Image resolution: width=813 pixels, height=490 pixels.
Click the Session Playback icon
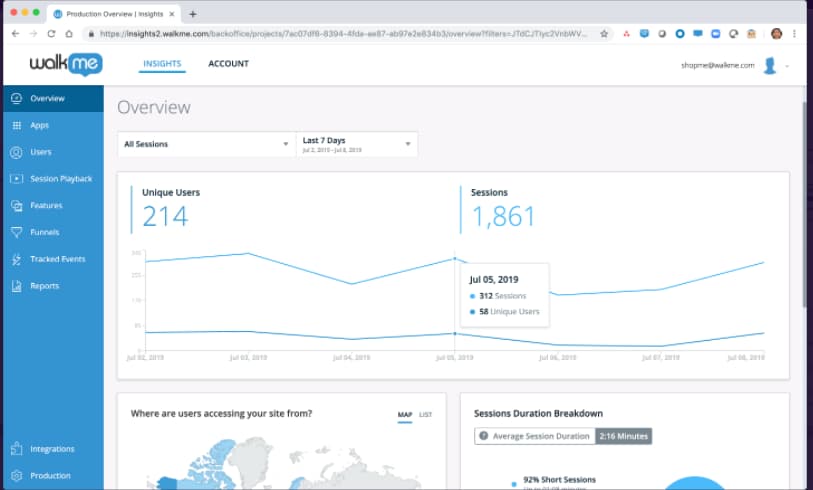(17, 178)
